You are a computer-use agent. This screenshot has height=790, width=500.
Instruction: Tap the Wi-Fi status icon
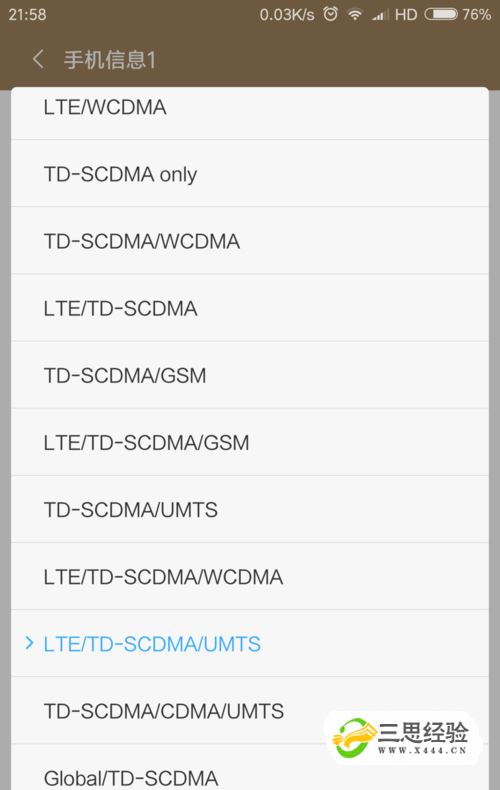coord(355,14)
